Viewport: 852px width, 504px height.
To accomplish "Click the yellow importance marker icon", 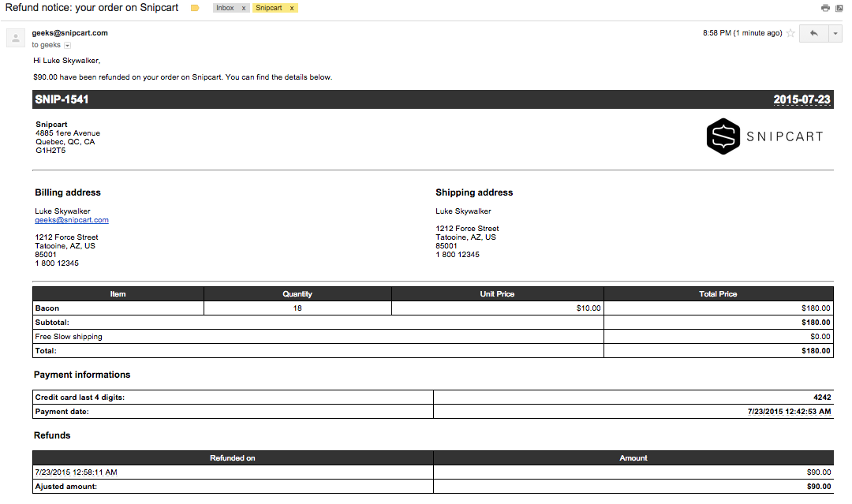I will click(195, 8).
